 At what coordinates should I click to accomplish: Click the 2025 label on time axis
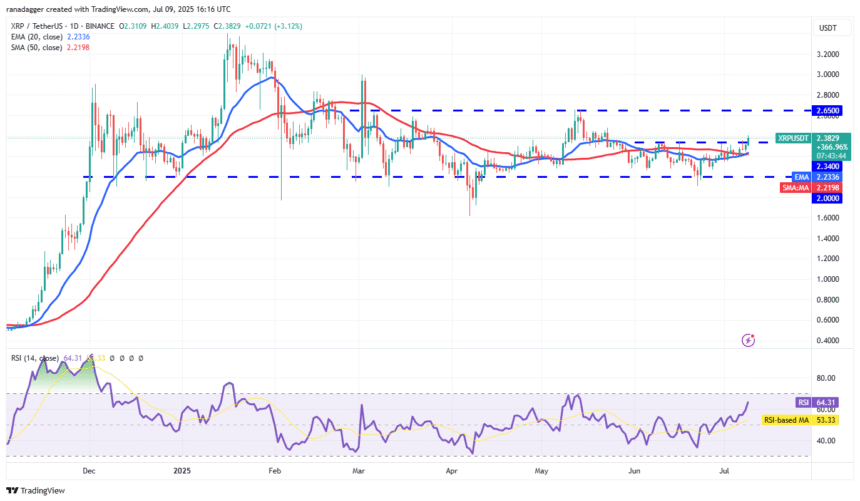coord(181,469)
